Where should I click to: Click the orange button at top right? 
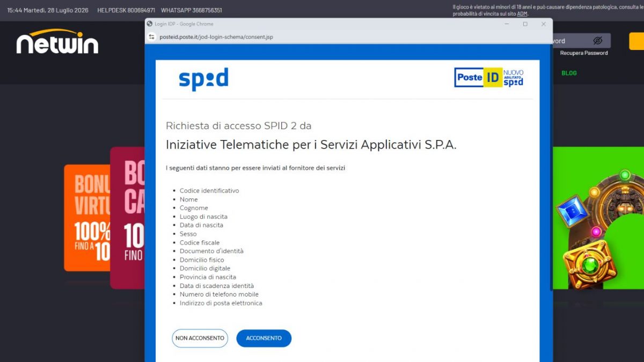(x=636, y=41)
